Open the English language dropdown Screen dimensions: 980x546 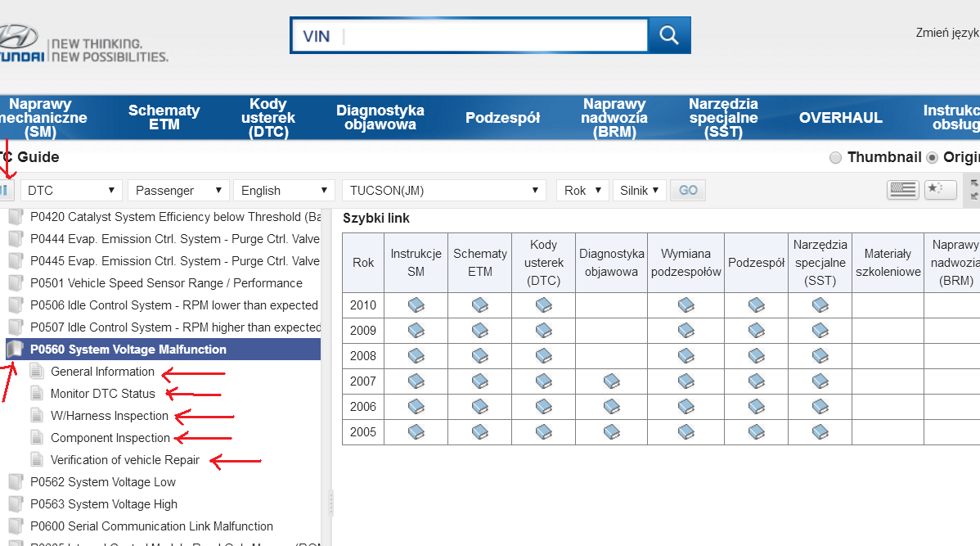tap(284, 190)
